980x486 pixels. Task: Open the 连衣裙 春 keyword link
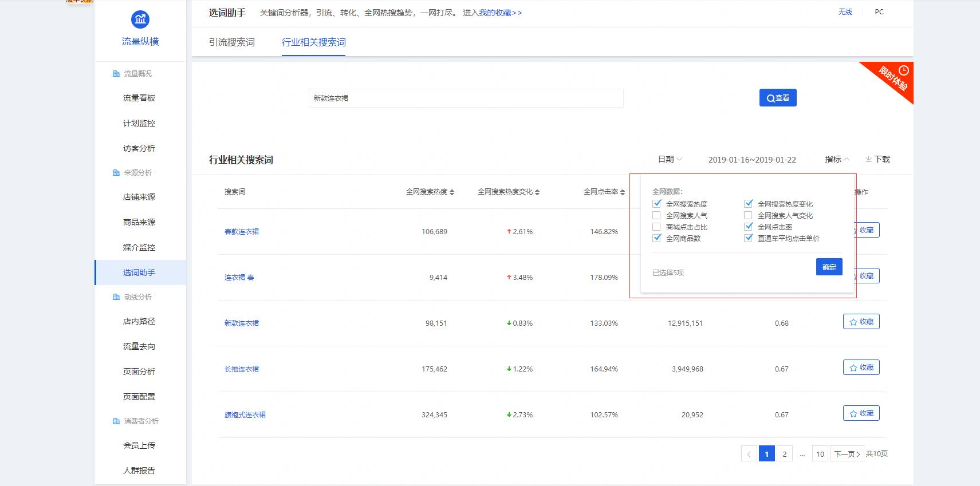pos(239,278)
